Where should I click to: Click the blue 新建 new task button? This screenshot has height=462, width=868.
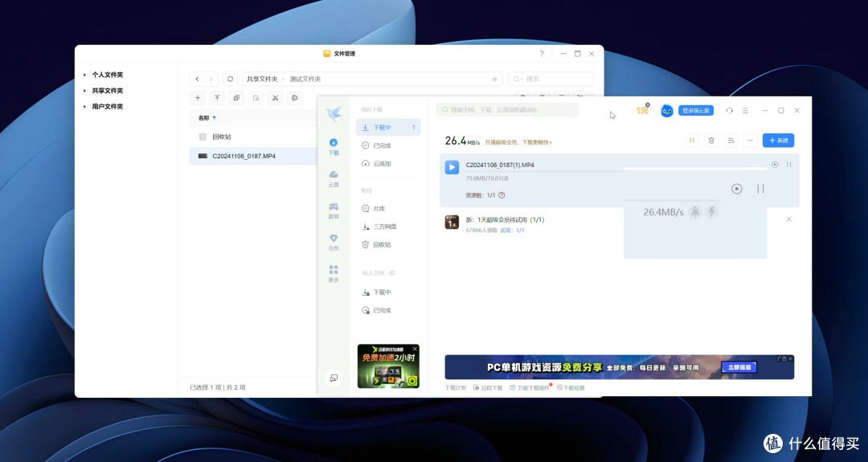coord(778,141)
